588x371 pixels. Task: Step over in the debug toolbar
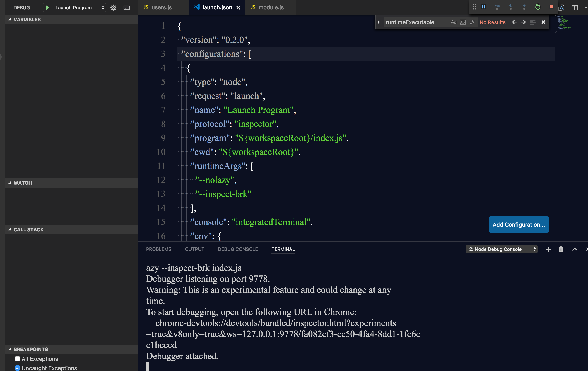(x=497, y=7)
